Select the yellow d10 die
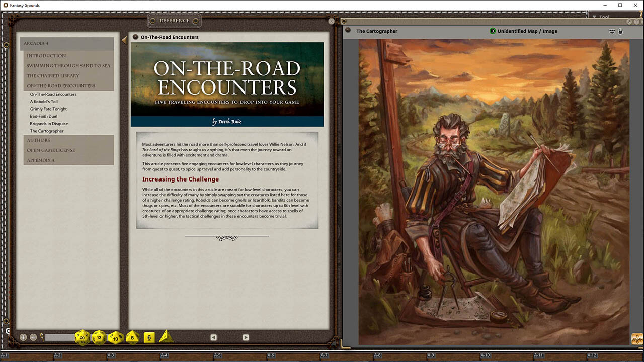Screen dimensions: 644x362 click(116, 337)
